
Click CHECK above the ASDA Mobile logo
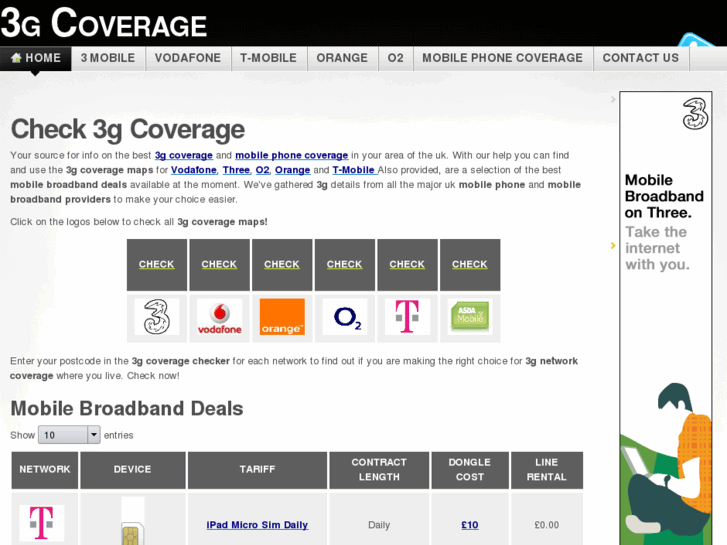pyautogui.click(x=470, y=264)
